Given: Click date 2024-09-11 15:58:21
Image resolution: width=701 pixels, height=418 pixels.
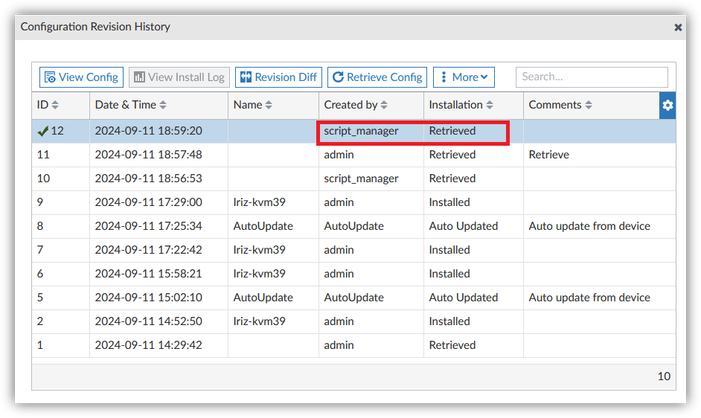Looking at the screenshot, I should click(148, 274).
